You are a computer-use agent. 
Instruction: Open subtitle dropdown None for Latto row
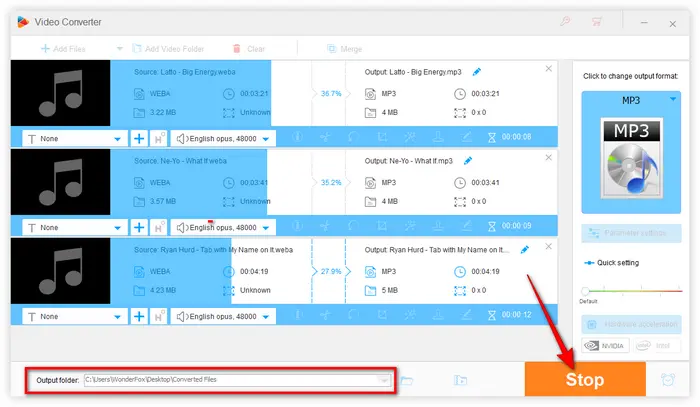75,139
